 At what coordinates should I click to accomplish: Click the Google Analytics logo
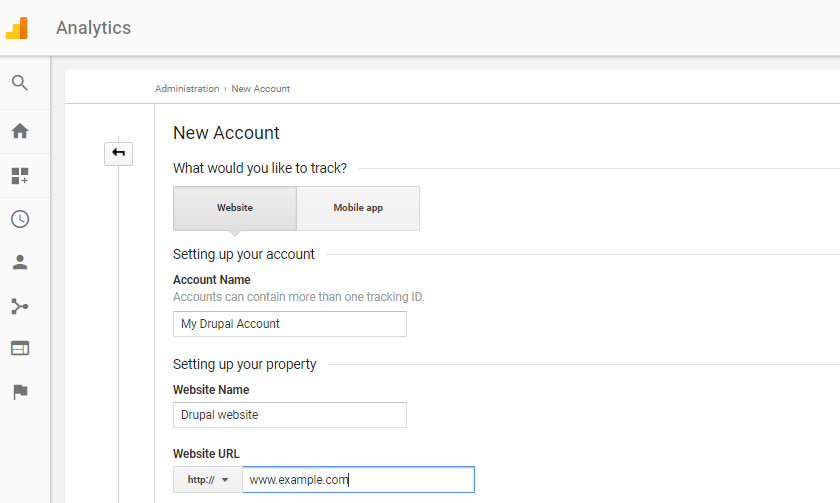18,28
